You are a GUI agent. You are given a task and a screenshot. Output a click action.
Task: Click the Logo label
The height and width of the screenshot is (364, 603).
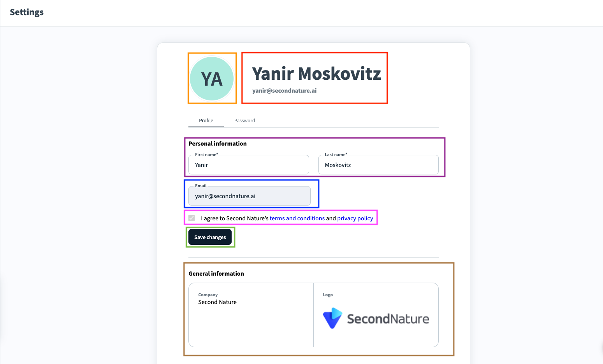pyautogui.click(x=328, y=295)
